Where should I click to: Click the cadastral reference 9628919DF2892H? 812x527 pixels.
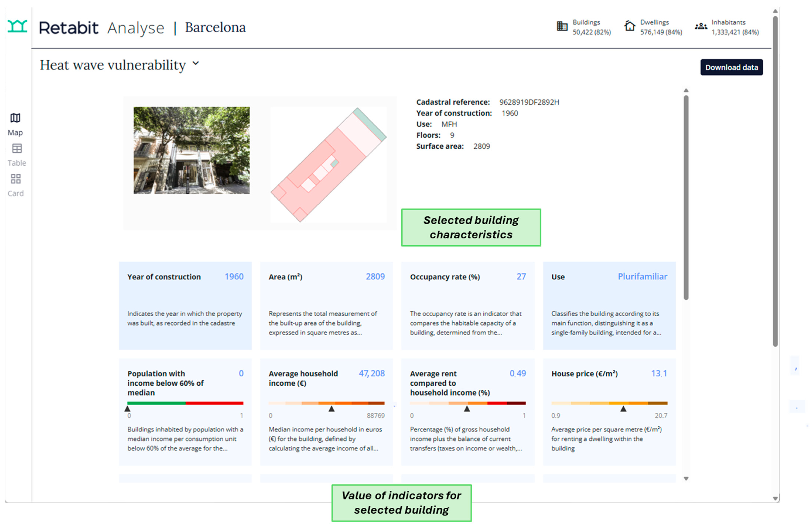(x=529, y=102)
